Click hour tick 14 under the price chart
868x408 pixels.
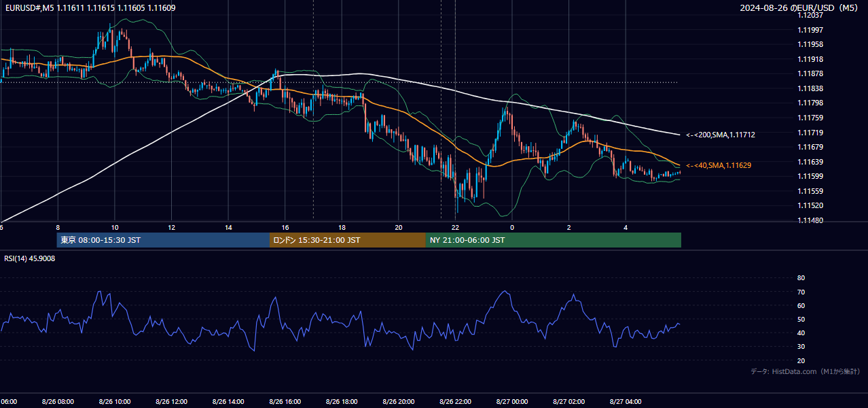(228, 227)
